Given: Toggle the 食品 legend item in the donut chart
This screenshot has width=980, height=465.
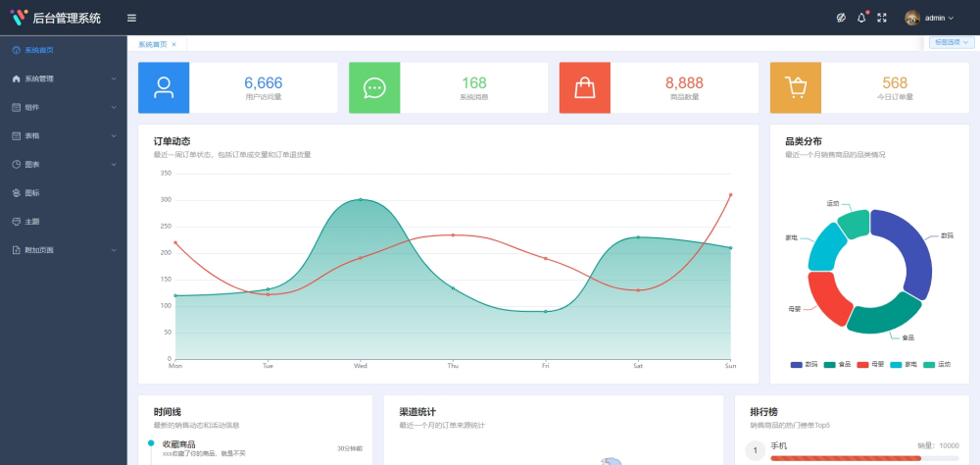Looking at the screenshot, I should coord(837,364).
